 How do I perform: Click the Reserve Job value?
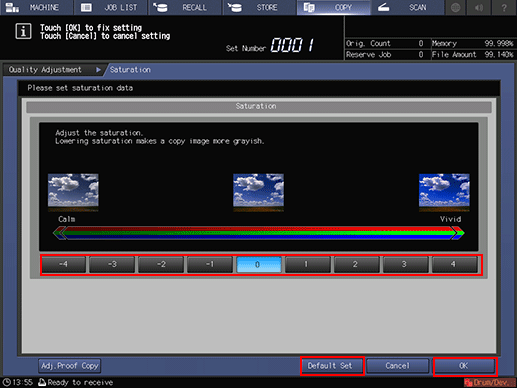click(421, 54)
